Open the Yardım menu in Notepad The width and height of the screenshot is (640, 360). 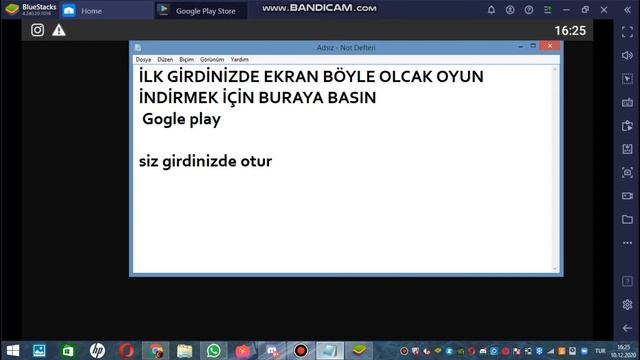240,60
